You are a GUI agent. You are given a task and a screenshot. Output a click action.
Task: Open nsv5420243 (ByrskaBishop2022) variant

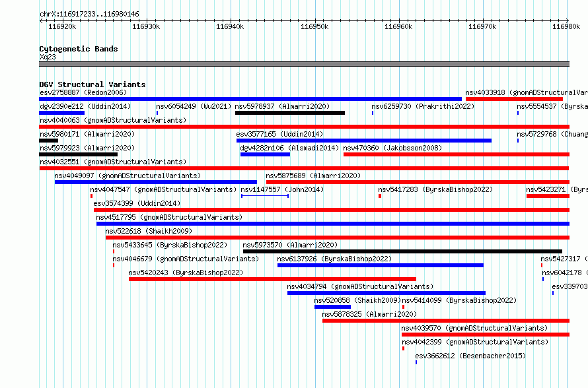[186, 273]
